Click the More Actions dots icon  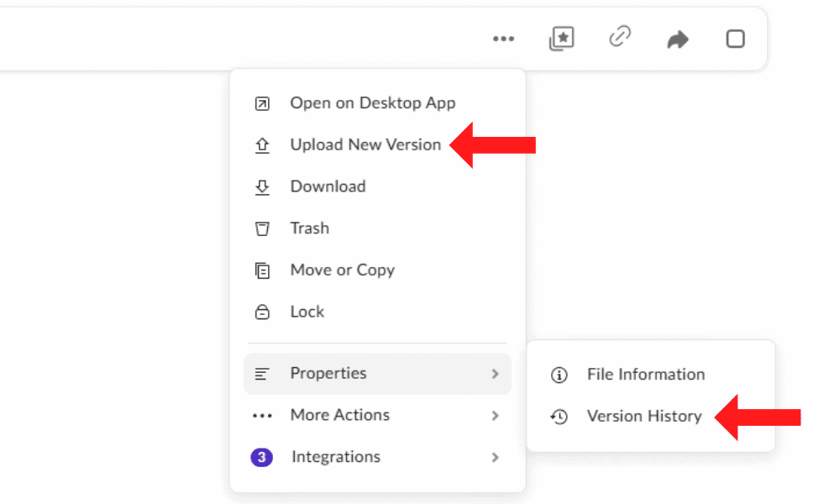coord(262,416)
